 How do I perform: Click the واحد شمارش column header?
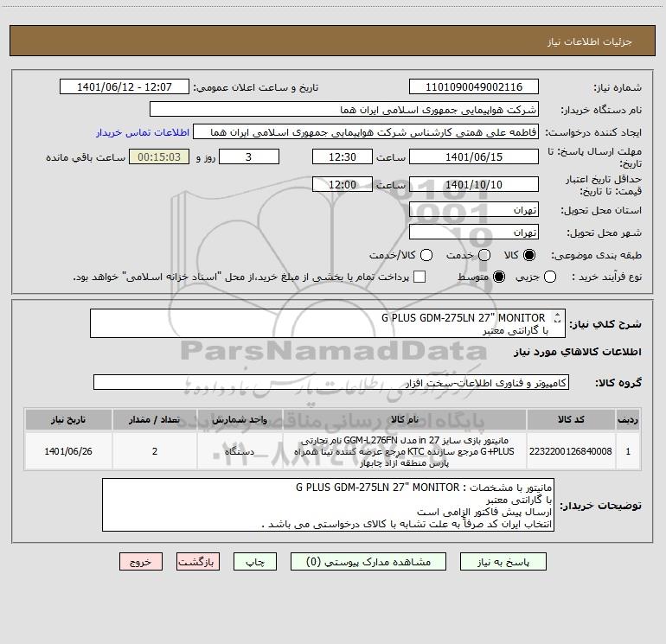click(x=240, y=419)
